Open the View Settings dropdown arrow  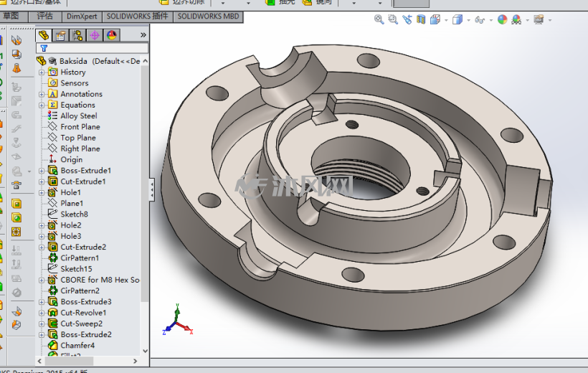pos(550,20)
